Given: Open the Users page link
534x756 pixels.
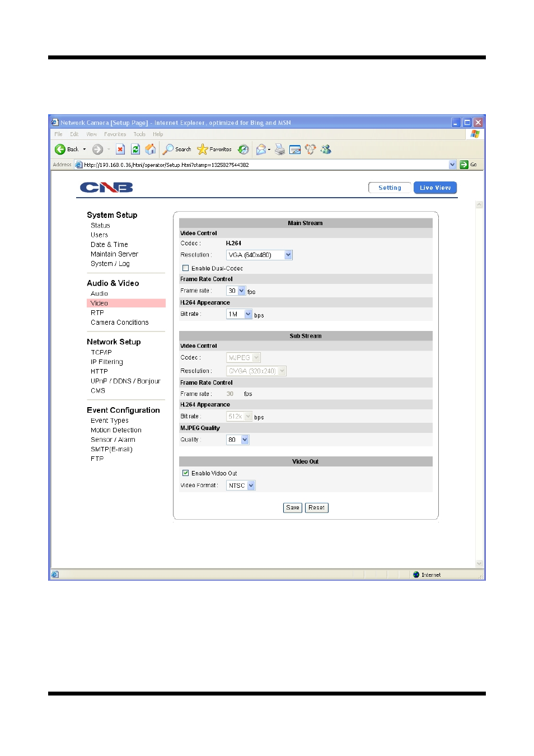Looking at the screenshot, I should 99,235.
